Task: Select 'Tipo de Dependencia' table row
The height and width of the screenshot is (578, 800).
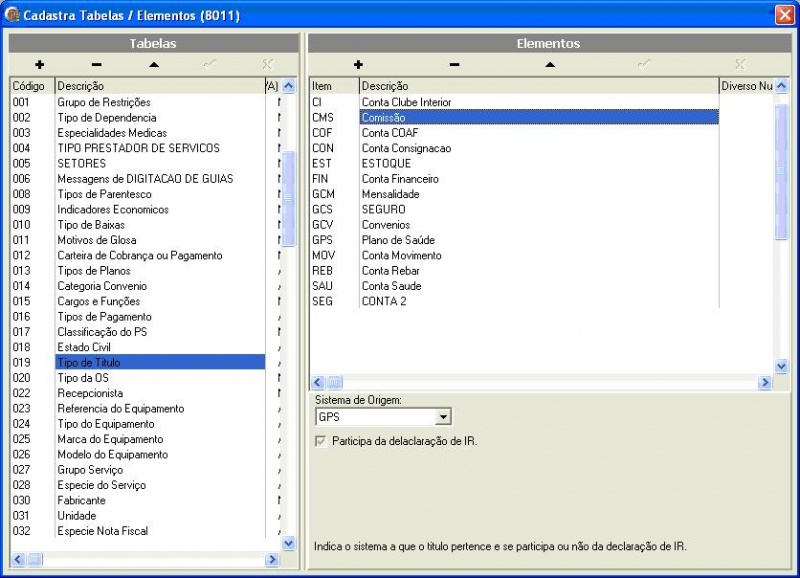Action: pyautogui.click(x=145, y=117)
